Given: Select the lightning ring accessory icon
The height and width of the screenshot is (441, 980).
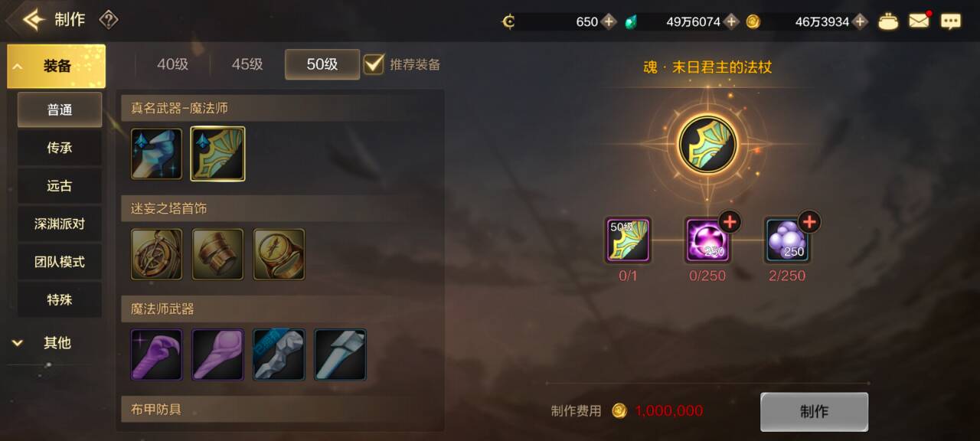Looking at the screenshot, I should [279, 254].
